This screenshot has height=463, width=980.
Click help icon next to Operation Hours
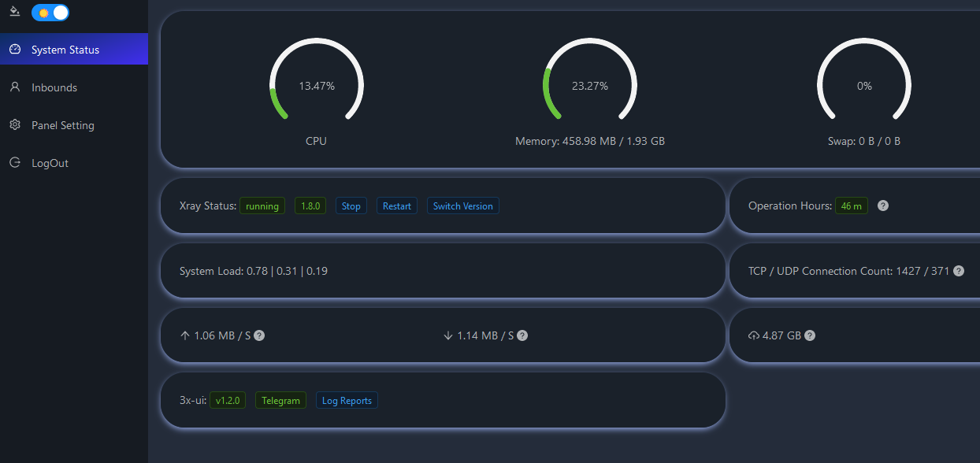click(883, 206)
